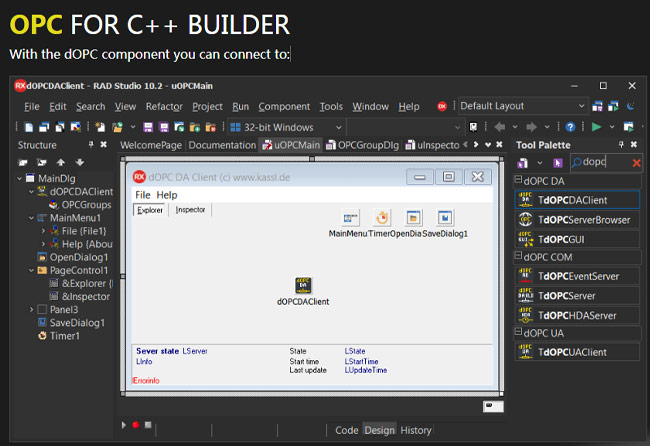Open the Component menu

click(284, 107)
